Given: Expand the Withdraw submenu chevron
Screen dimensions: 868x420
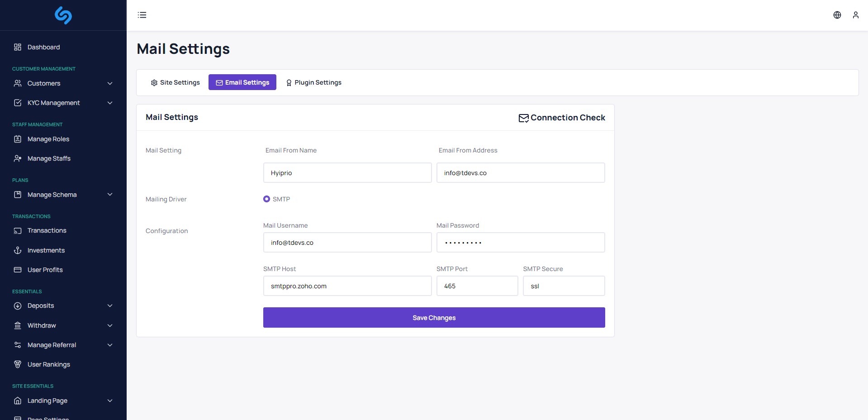Looking at the screenshot, I should click(x=110, y=325).
